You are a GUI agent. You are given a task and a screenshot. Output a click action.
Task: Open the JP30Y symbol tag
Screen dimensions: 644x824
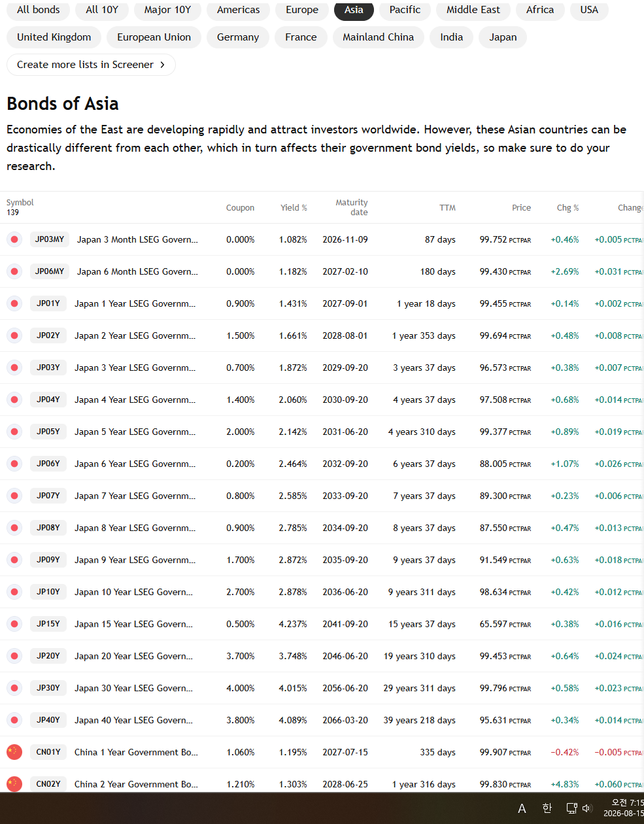pyautogui.click(x=48, y=688)
